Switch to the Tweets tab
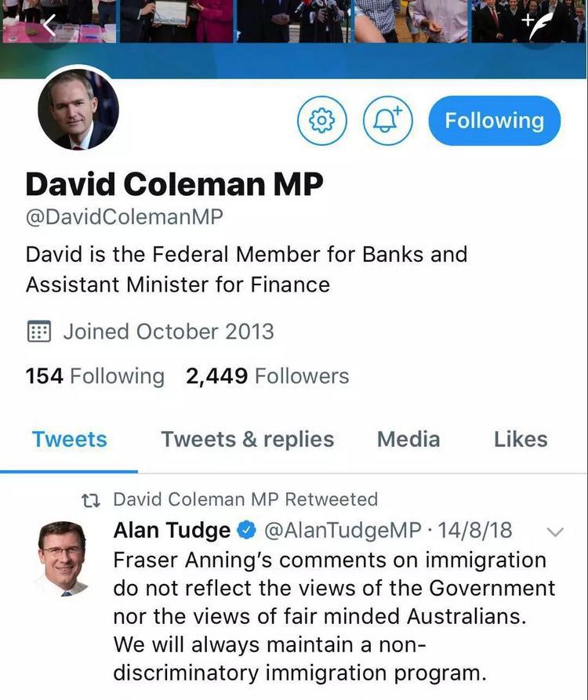This screenshot has height=700, width=588. click(69, 440)
